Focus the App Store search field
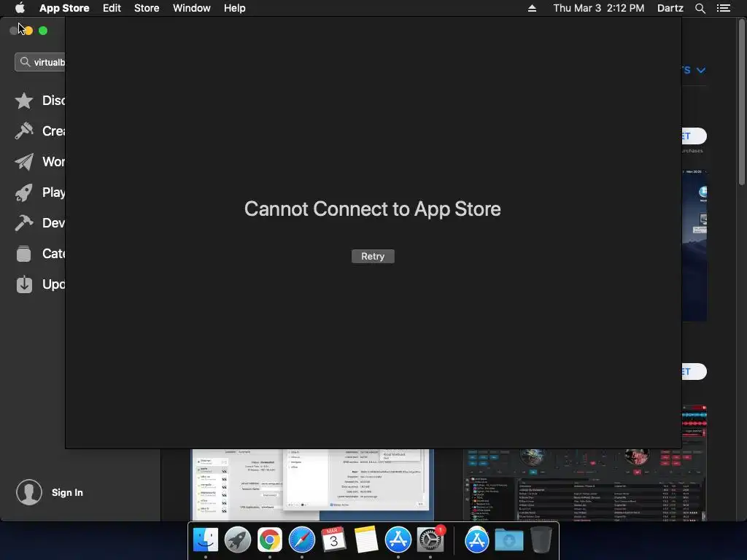 [x=40, y=62]
